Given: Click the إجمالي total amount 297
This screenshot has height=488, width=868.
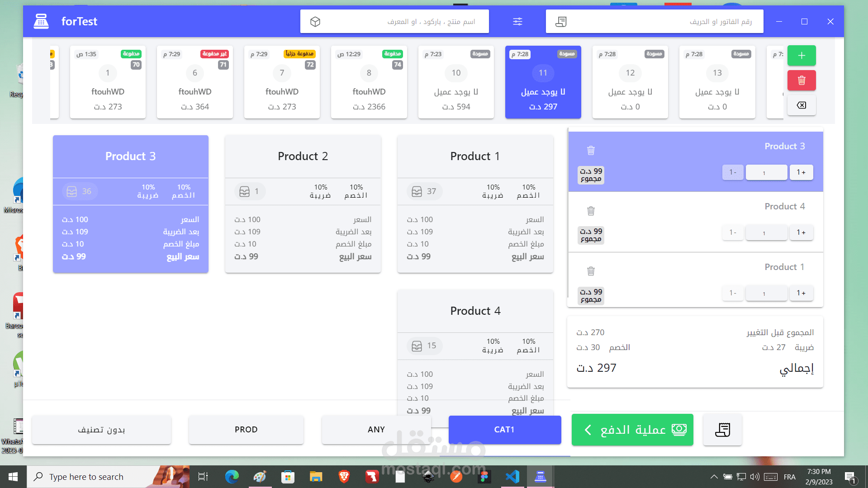Looking at the screenshot, I should [x=596, y=368].
